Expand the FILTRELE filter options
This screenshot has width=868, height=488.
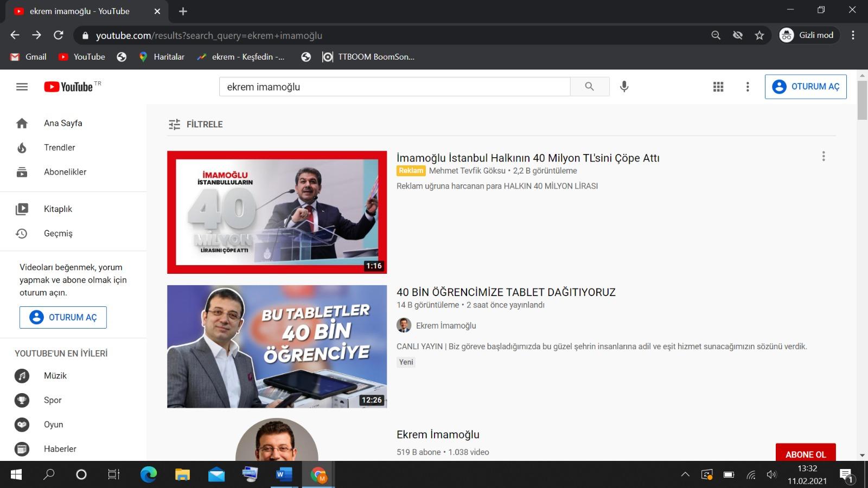coord(195,124)
